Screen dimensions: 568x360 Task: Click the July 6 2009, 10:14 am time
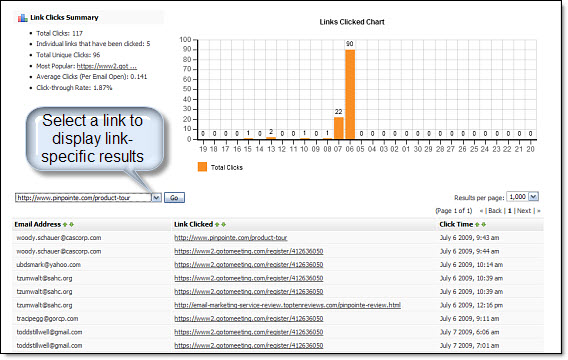click(x=471, y=265)
